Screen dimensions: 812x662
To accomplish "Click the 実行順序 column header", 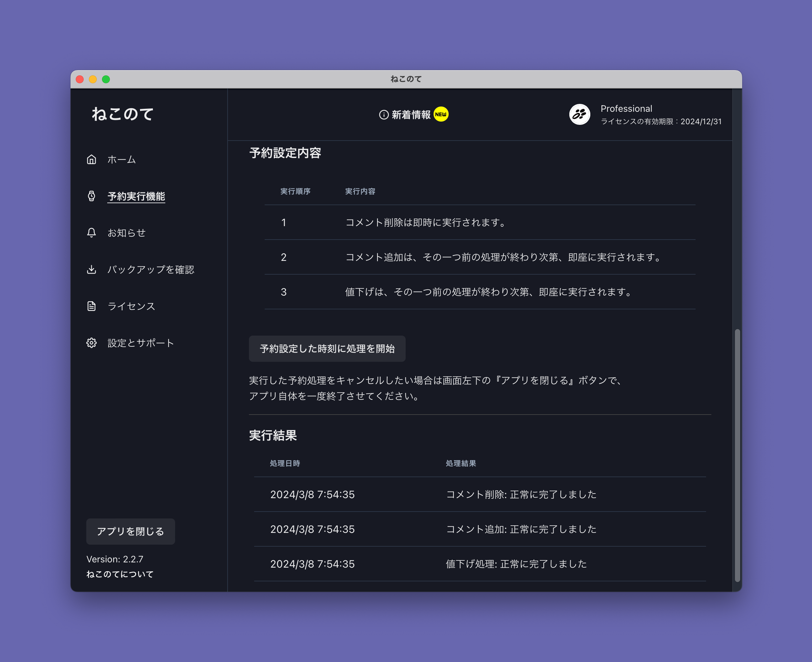I will coord(295,191).
